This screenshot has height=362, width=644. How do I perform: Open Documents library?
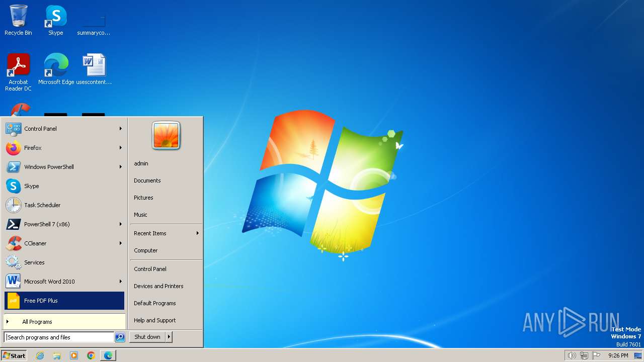point(166,180)
